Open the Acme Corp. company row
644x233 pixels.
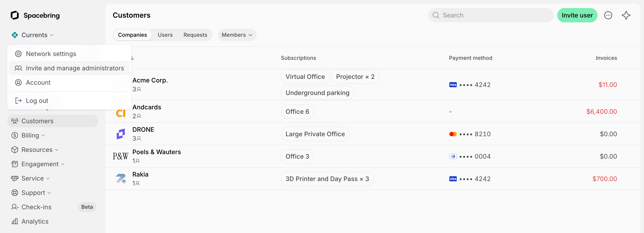point(373,85)
